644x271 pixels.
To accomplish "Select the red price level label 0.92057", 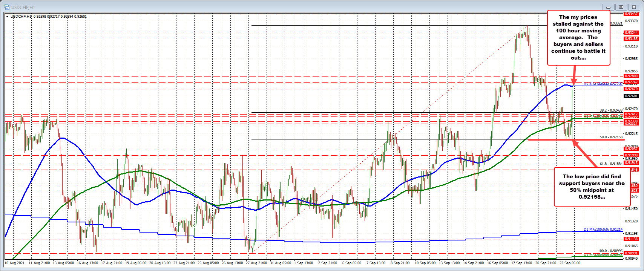I will [x=632, y=149].
